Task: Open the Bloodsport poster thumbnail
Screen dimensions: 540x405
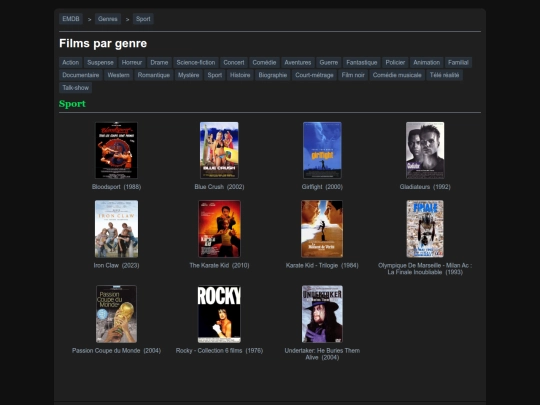Action: (116, 150)
